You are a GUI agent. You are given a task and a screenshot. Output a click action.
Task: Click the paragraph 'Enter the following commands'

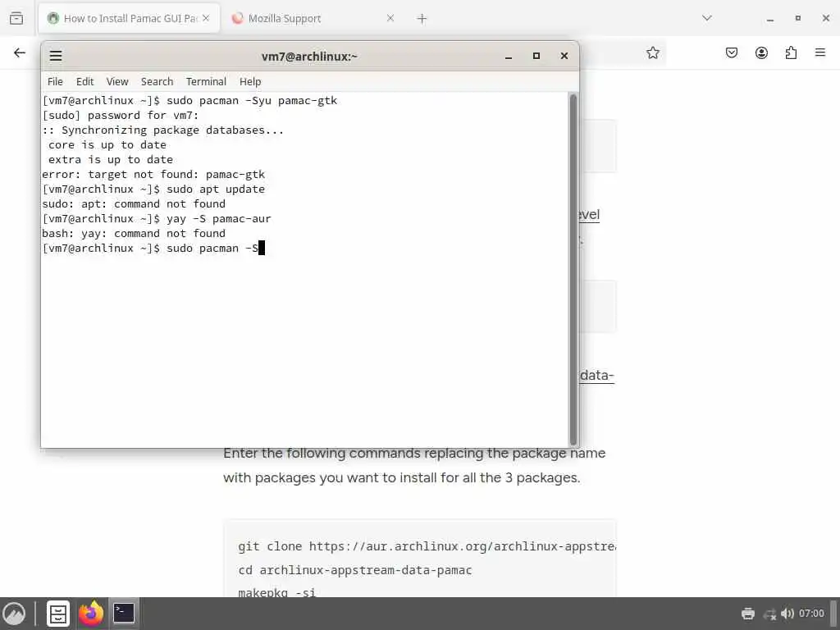pos(414,465)
